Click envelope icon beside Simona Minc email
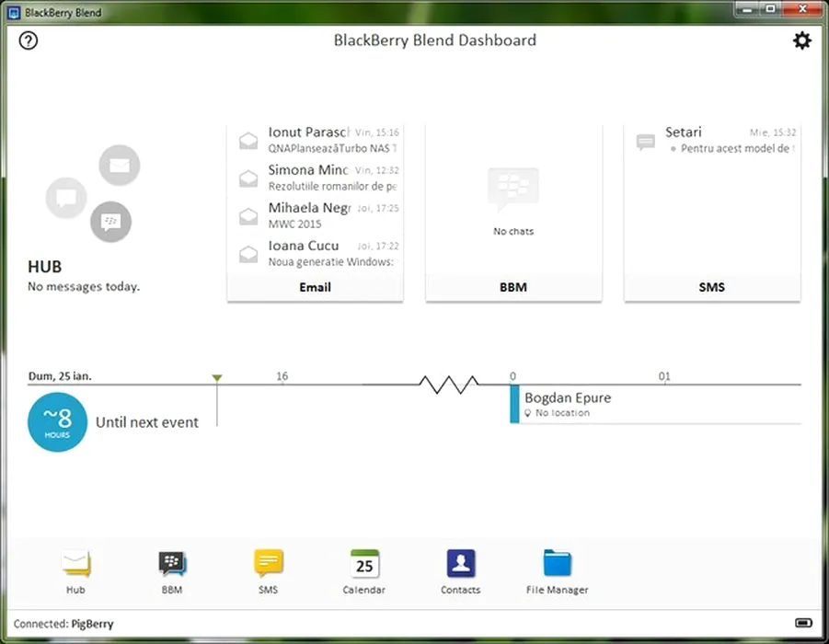Screen dimensions: 829x644 coord(248,178)
